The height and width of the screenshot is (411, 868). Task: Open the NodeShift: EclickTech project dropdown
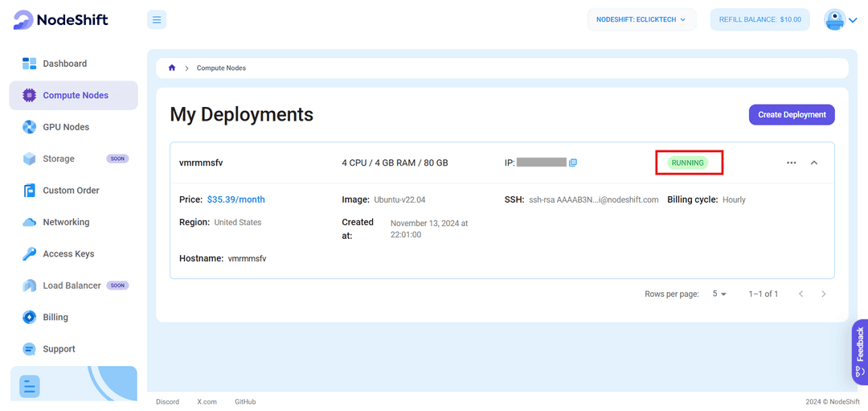pos(641,20)
